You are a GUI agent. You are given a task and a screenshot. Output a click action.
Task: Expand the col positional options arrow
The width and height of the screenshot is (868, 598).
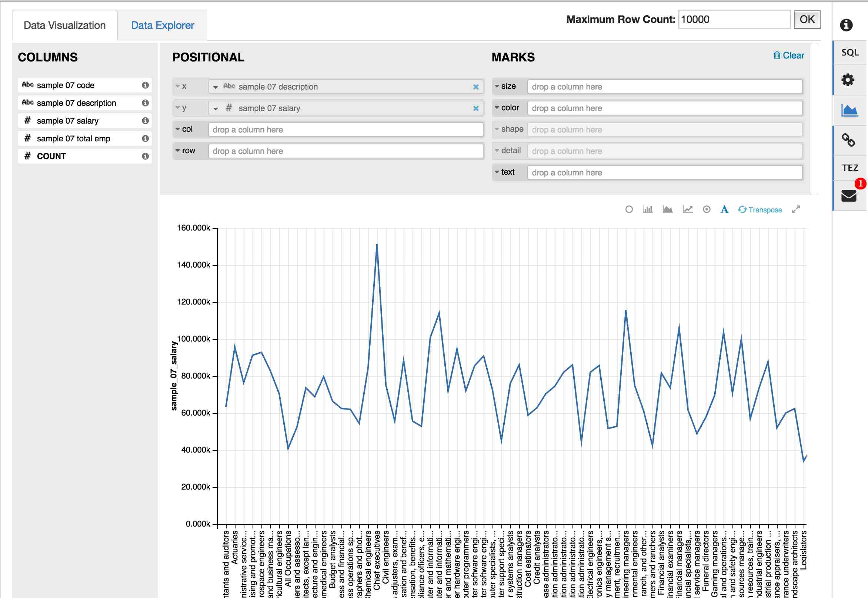pyautogui.click(x=178, y=129)
